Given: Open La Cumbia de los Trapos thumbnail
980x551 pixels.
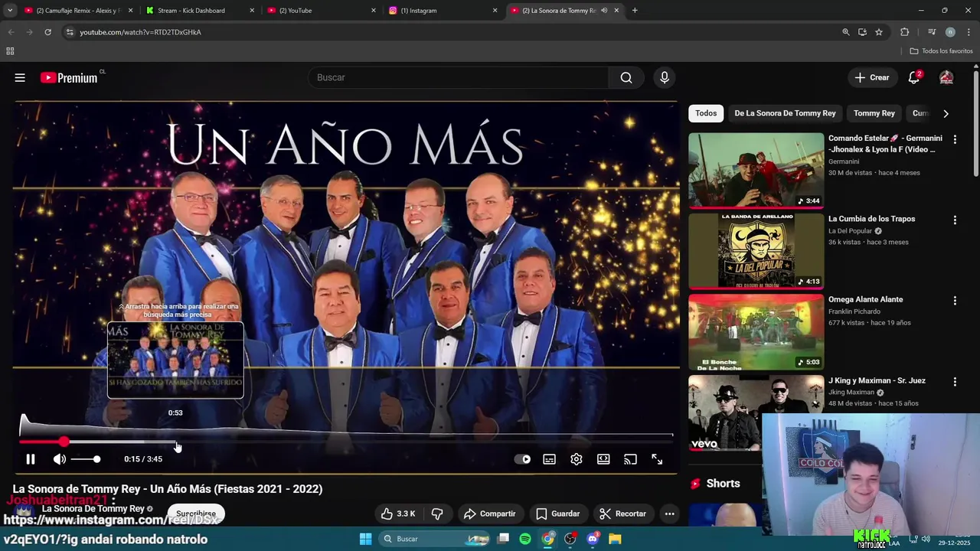Looking at the screenshot, I should click(x=756, y=251).
